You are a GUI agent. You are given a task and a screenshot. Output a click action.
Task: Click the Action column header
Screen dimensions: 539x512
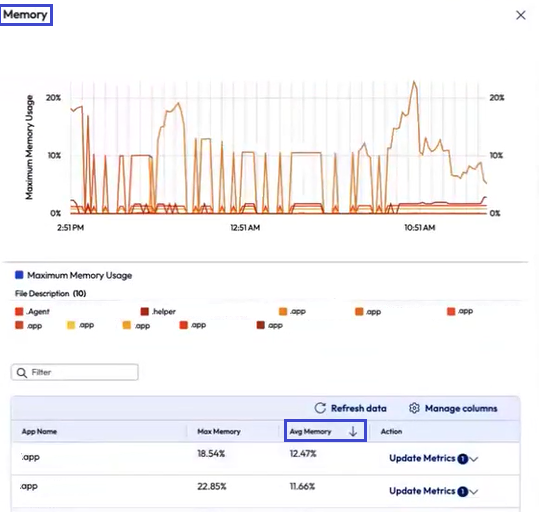tap(391, 431)
